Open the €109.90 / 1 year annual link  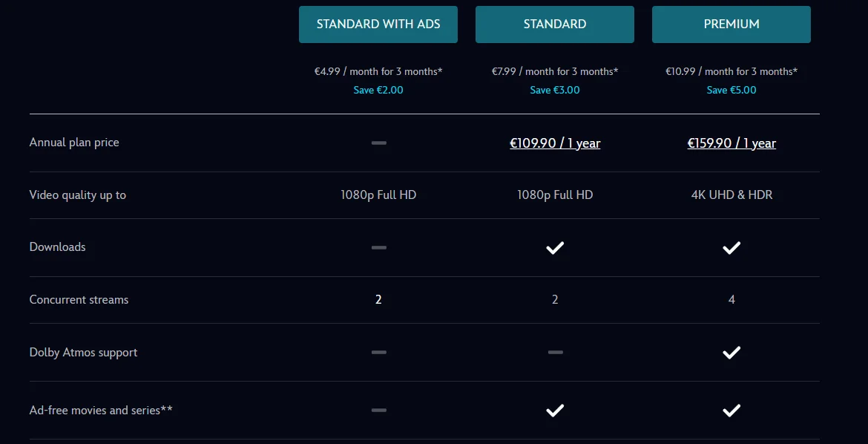pos(555,143)
